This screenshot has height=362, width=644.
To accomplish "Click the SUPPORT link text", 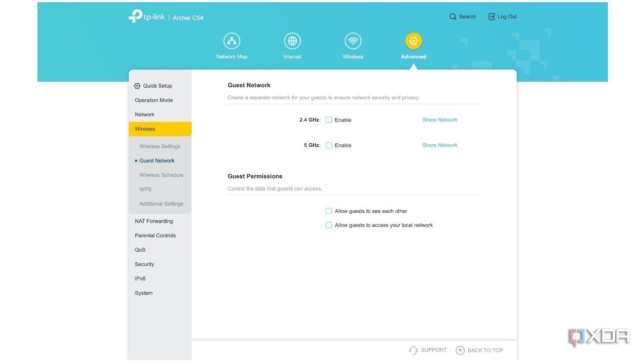I will [x=434, y=350].
